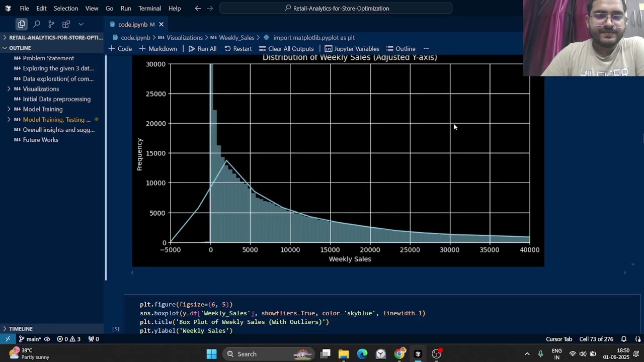The height and width of the screenshot is (362, 644).
Task: Clear All Outputs in notebook
Action: (x=286, y=49)
